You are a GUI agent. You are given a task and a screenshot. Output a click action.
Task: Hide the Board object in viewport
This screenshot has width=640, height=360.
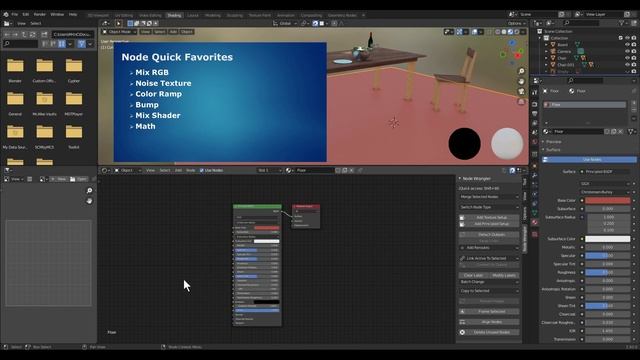point(627,44)
